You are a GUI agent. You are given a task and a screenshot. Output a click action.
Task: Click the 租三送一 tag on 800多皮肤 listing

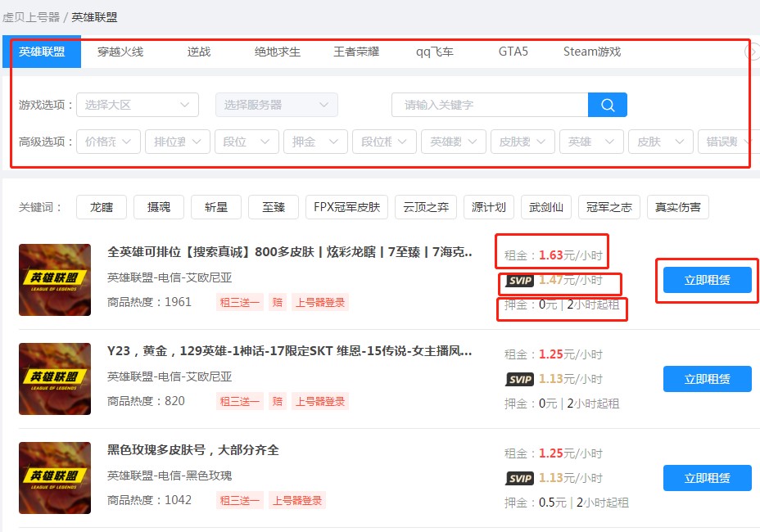tap(239, 302)
